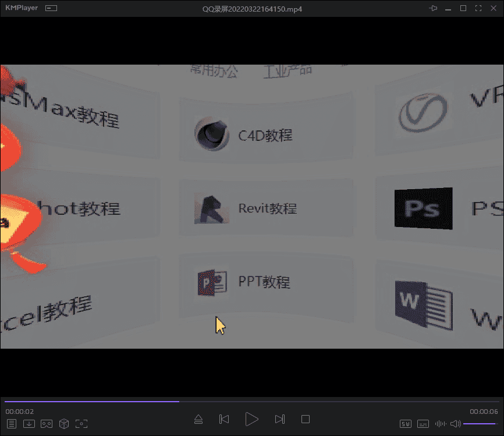504x436 pixels.
Task: Mute audio using the speaker icon
Action: coord(455,423)
